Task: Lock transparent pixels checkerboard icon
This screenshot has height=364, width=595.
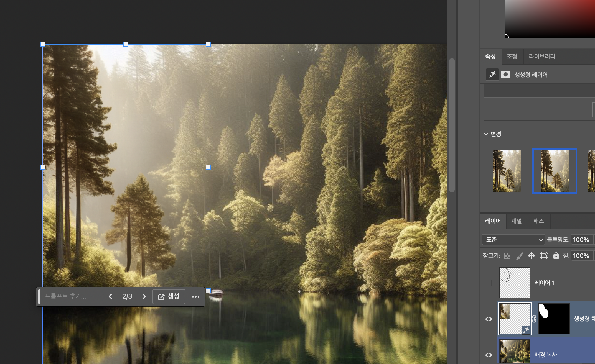Action: pos(507,256)
